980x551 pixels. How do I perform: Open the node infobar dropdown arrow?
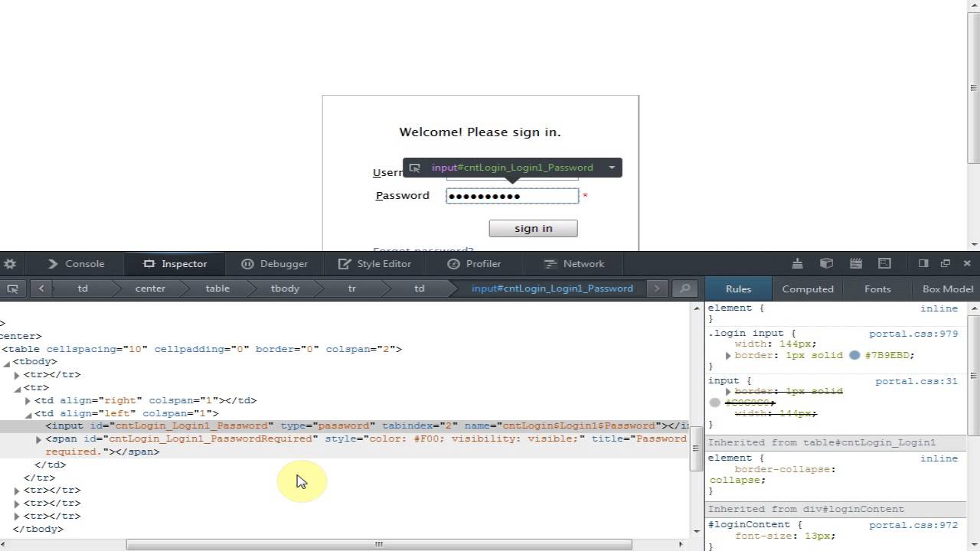pos(612,168)
